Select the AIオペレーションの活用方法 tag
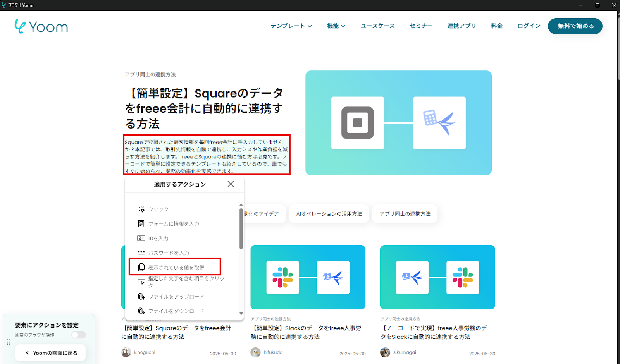Image resolution: width=620 pixels, height=364 pixels. pos(329,214)
